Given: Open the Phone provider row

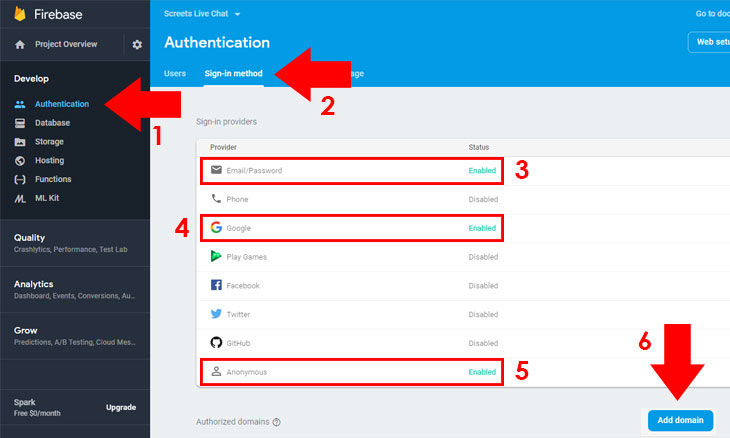Looking at the screenshot, I should click(x=463, y=200).
